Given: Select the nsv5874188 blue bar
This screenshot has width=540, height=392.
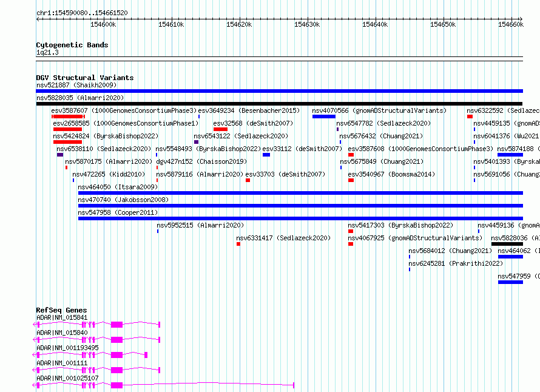Looking at the screenshot, I should coord(510,155).
